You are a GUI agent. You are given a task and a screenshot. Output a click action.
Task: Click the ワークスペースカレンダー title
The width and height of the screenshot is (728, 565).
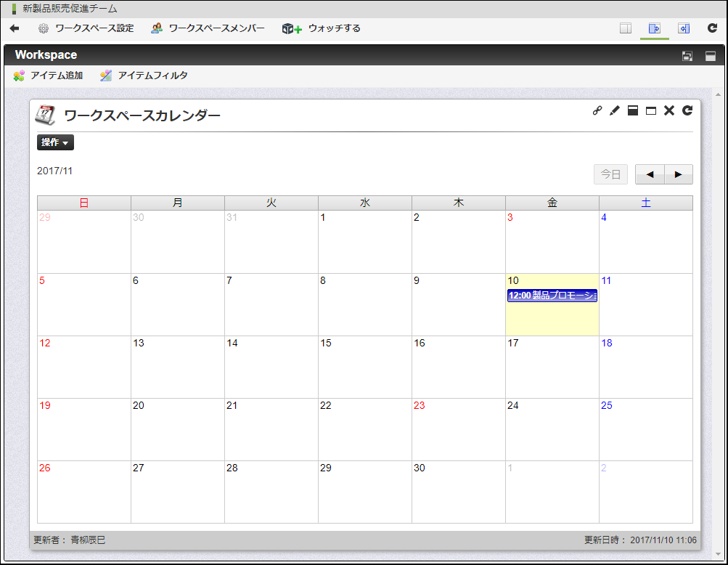click(142, 115)
